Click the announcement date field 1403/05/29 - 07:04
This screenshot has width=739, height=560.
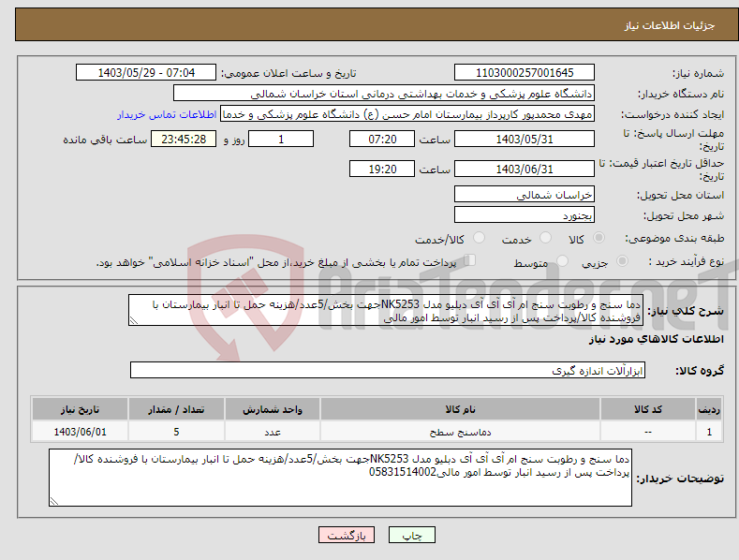(x=146, y=73)
